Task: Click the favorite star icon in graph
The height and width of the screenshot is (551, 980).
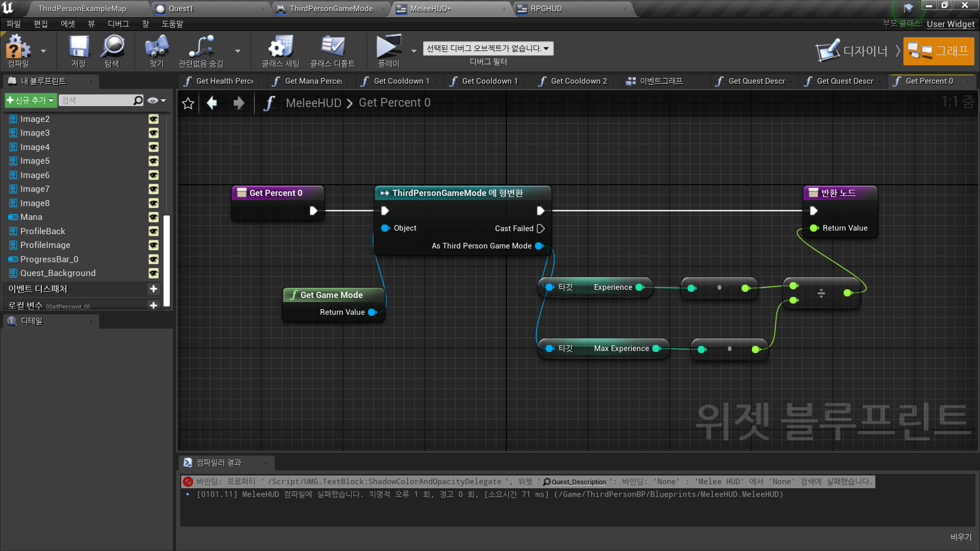Action: click(x=188, y=104)
